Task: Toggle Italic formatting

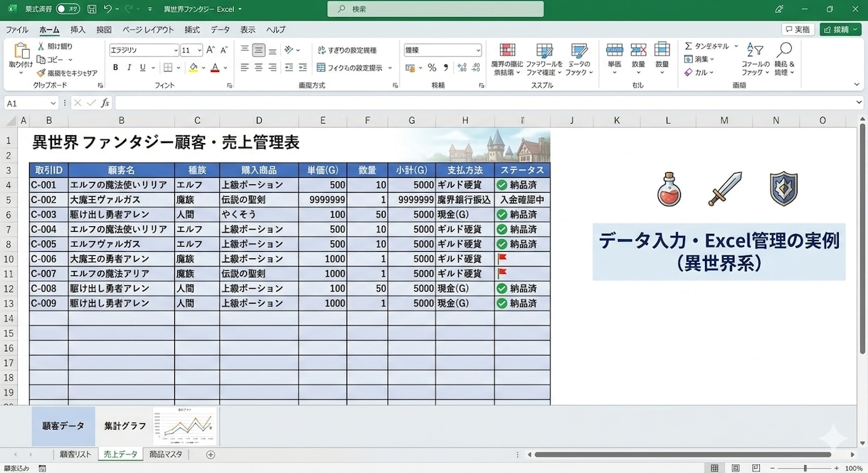Action: tap(129, 68)
